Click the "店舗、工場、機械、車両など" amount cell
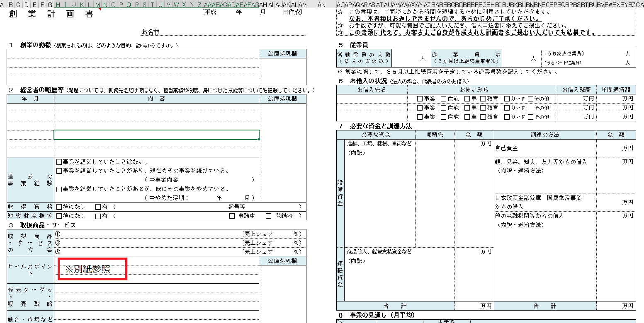The height and width of the screenshot is (323, 644). (x=474, y=144)
